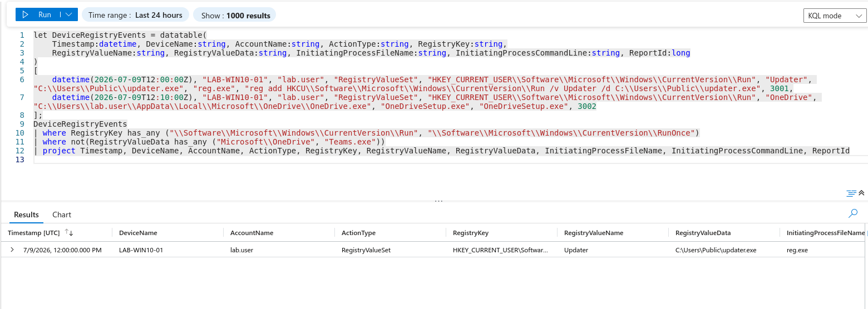Viewport: 868px width, 309px height.
Task: Click the InitiatingProcessFileName column header
Action: pos(826,233)
